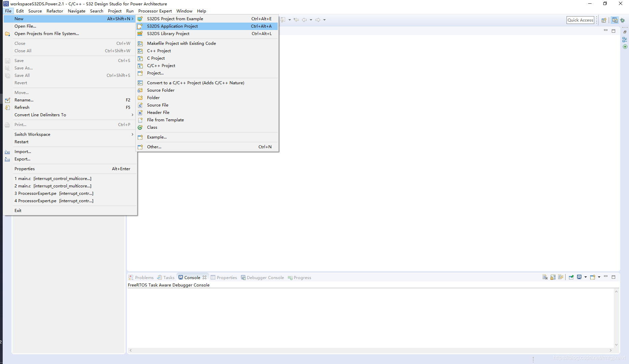Open the Back history dropdown arrow

[311, 20]
